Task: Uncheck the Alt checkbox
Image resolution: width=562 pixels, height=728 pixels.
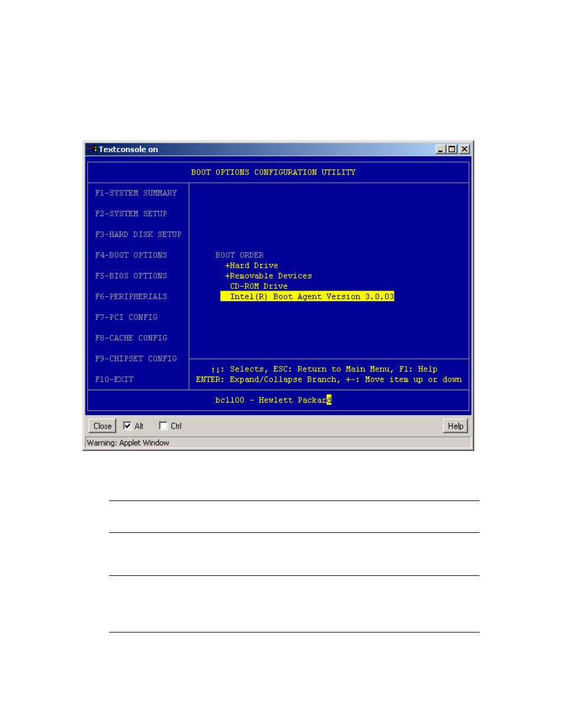Action: (x=127, y=426)
